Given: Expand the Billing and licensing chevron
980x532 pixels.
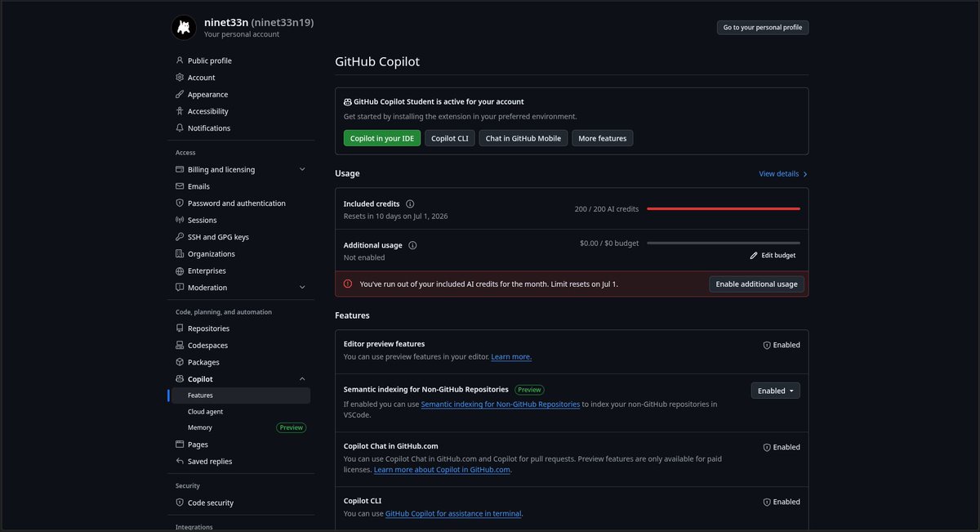Looking at the screenshot, I should click(x=302, y=169).
